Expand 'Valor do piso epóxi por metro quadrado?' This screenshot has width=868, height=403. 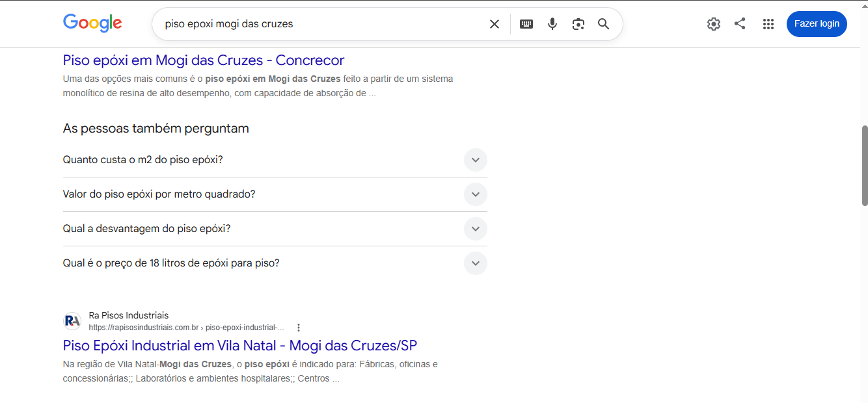click(x=275, y=194)
